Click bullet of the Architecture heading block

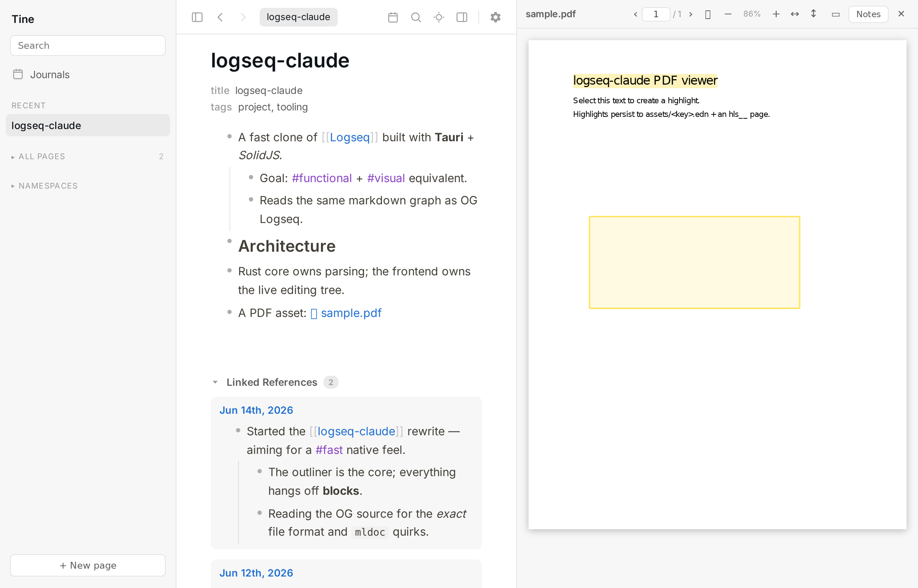[x=229, y=241]
